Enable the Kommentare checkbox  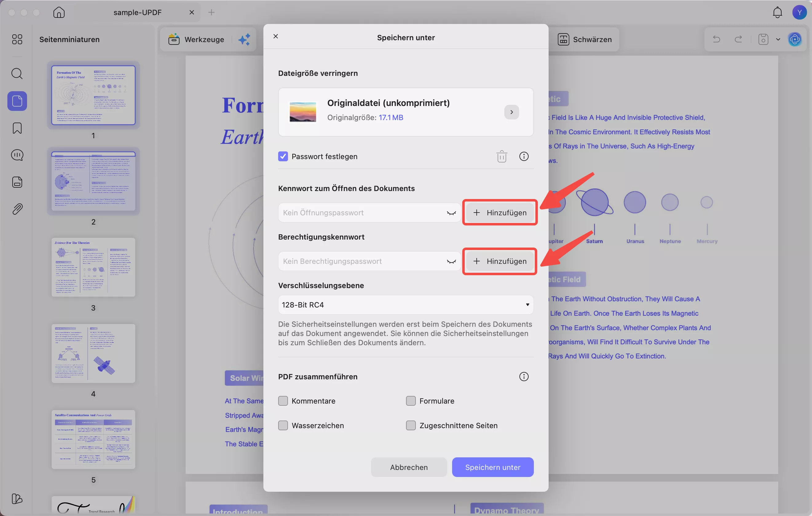point(283,401)
